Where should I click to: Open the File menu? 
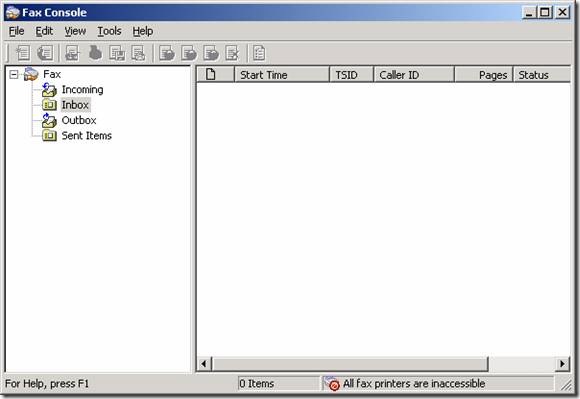(16, 31)
